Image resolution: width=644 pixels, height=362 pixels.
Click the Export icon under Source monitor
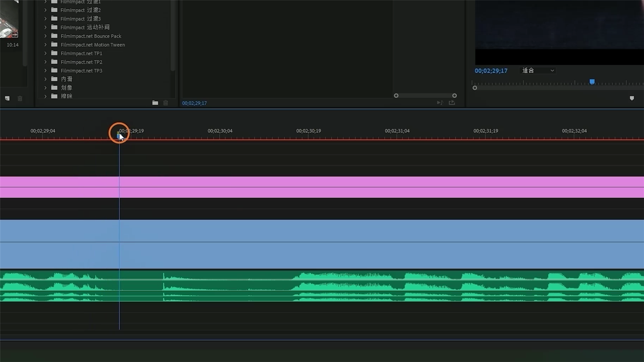coord(452,103)
